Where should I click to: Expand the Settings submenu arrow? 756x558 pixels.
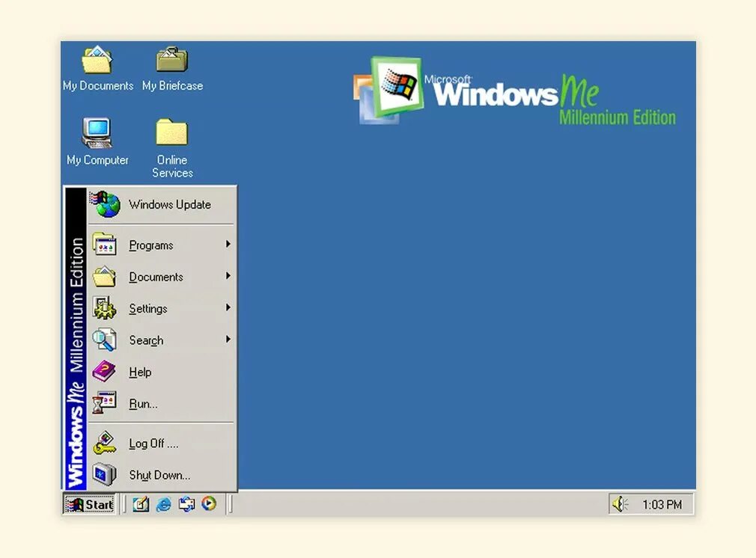[228, 307]
